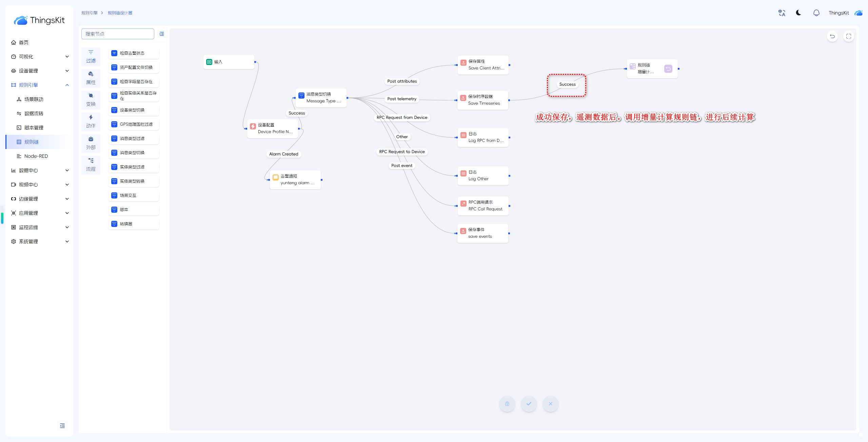This screenshot has height=442, width=868.
Task: Click the 规则引擎 breadcrumb link
Action: pyautogui.click(x=90, y=13)
